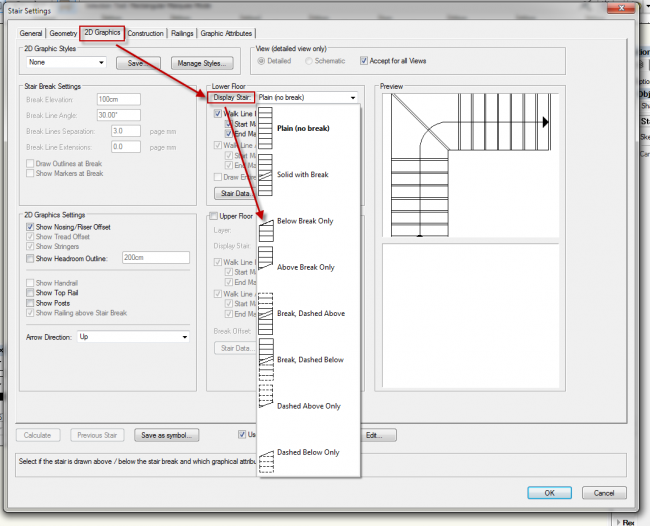Image resolution: width=650 pixels, height=526 pixels.
Task: Select the Above Break Only stair icon
Action: tap(266, 267)
